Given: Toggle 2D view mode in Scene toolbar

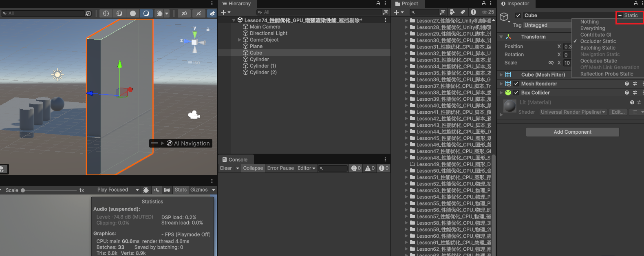Looking at the screenshot, I should 184,13.
